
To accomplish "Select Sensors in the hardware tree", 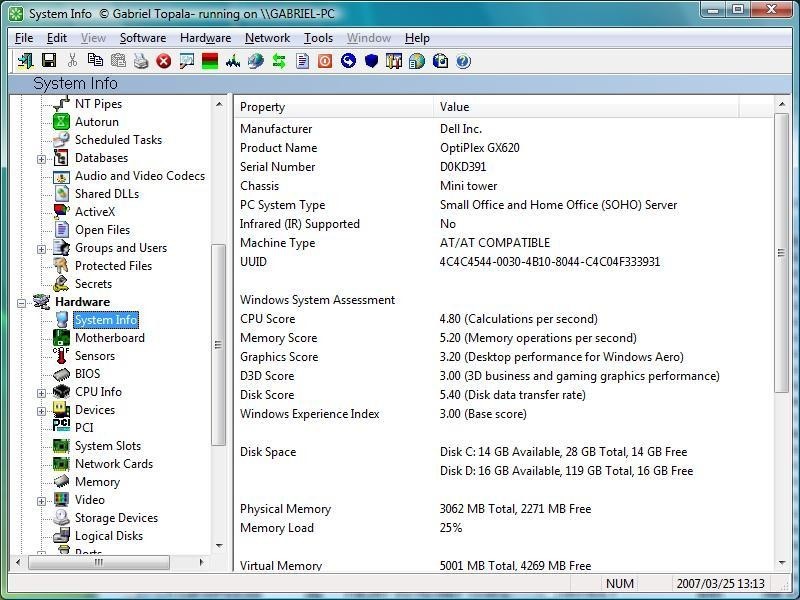I will click(94, 356).
